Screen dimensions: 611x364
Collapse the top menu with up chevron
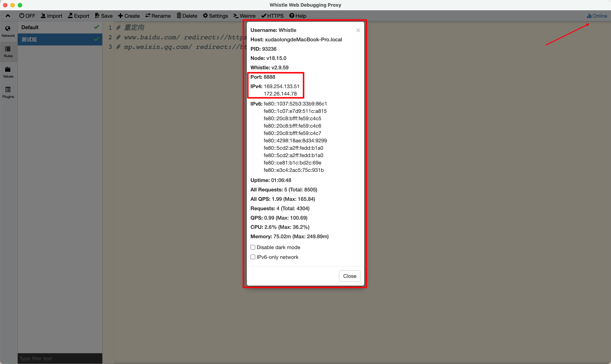8,16
